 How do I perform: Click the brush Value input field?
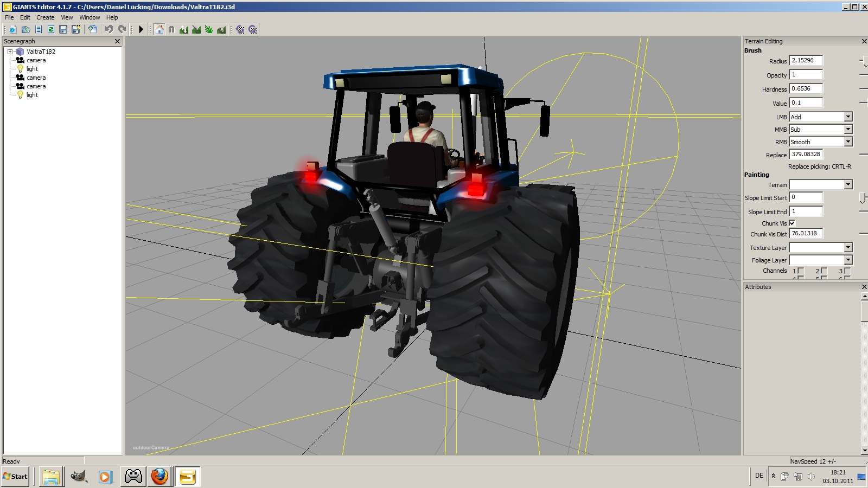tap(806, 102)
